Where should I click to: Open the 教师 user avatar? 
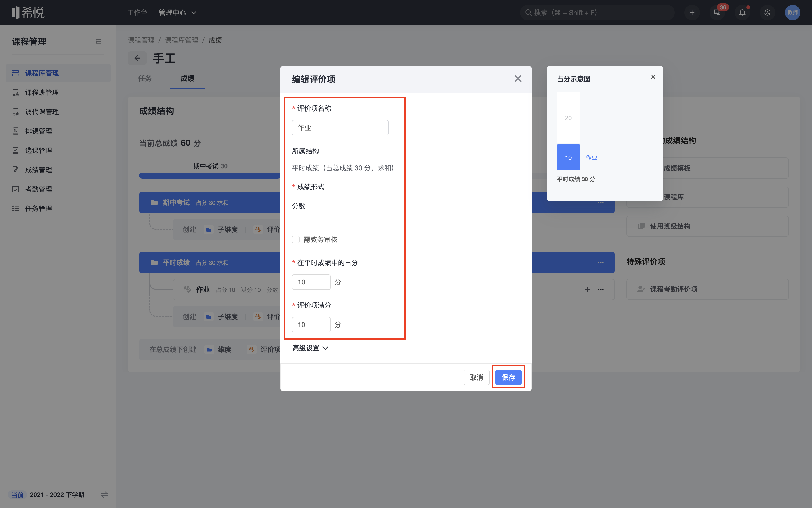click(x=792, y=12)
